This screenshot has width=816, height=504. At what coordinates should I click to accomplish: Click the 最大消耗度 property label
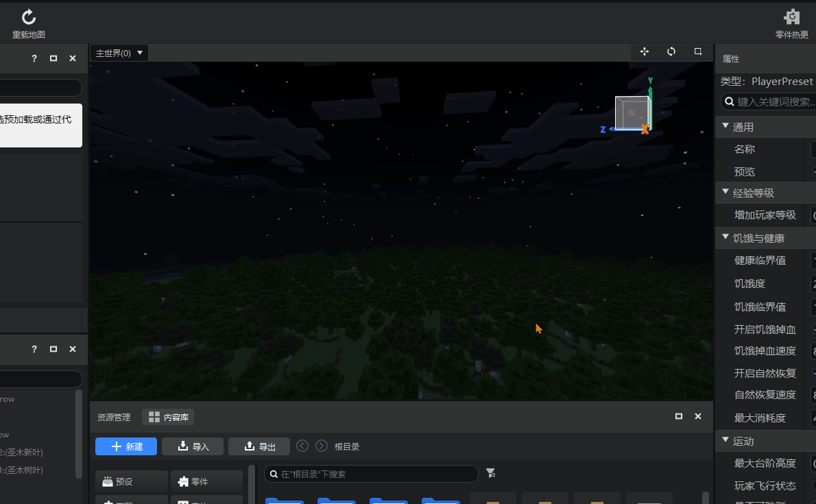(x=760, y=418)
